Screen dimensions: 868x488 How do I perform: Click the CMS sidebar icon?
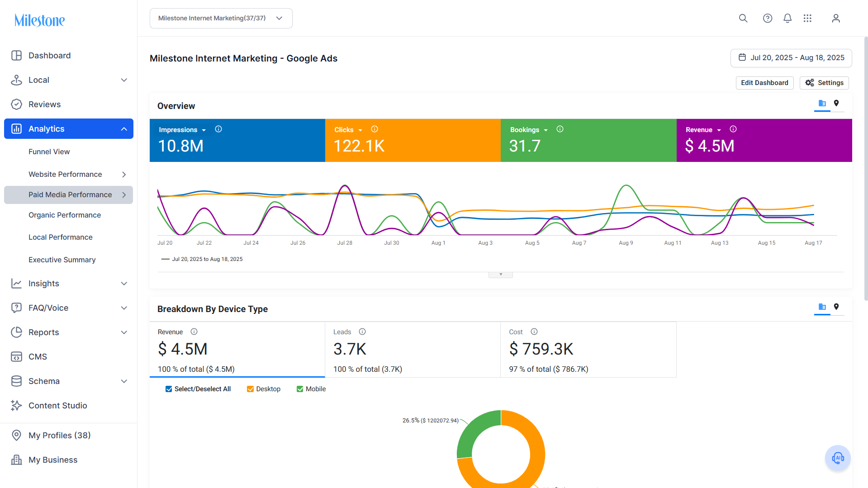16,357
